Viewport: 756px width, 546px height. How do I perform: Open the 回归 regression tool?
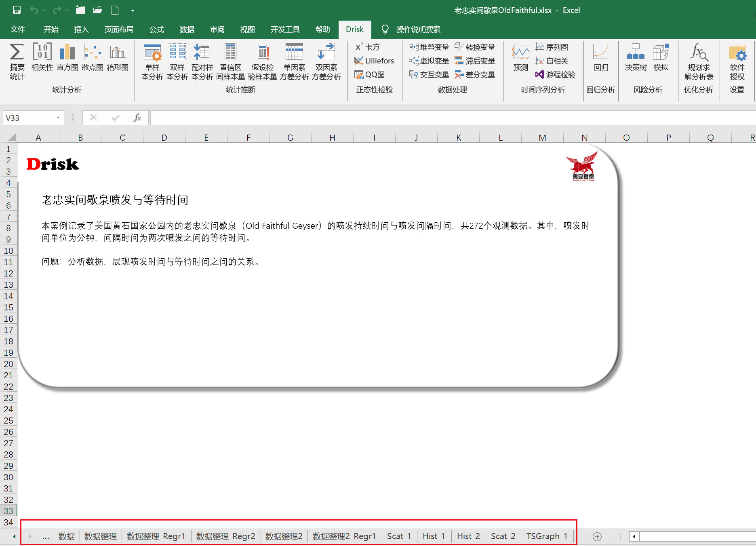point(601,57)
